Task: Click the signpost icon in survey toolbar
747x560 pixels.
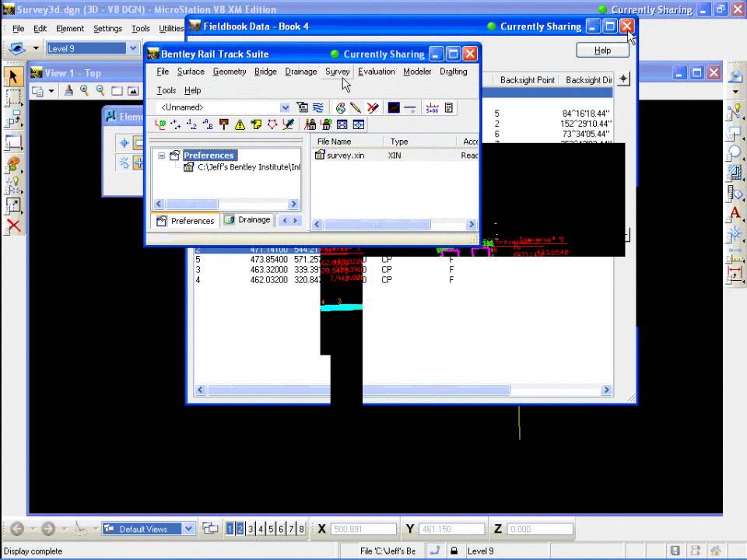Action: click(x=224, y=124)
